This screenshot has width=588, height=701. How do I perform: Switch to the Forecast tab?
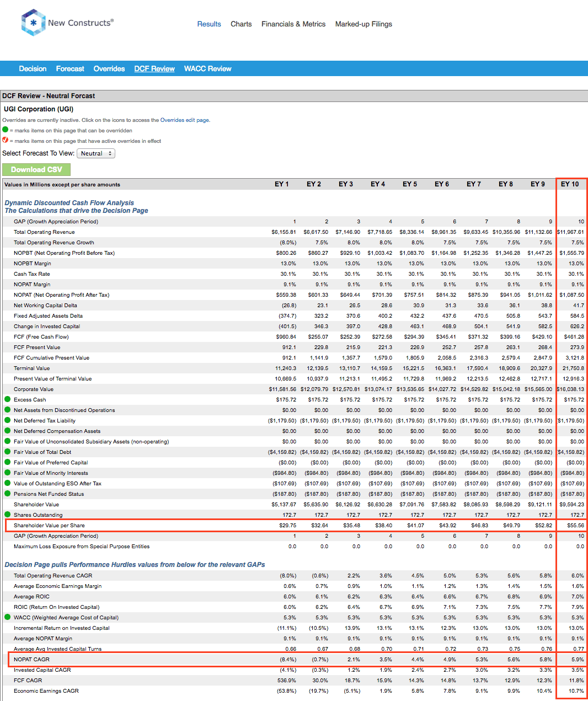(x=70, y=69)
